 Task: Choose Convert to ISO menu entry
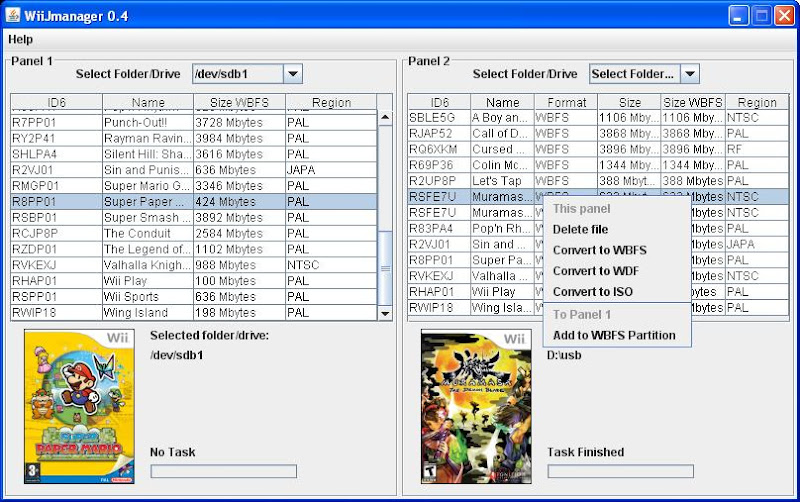[592, 292]
